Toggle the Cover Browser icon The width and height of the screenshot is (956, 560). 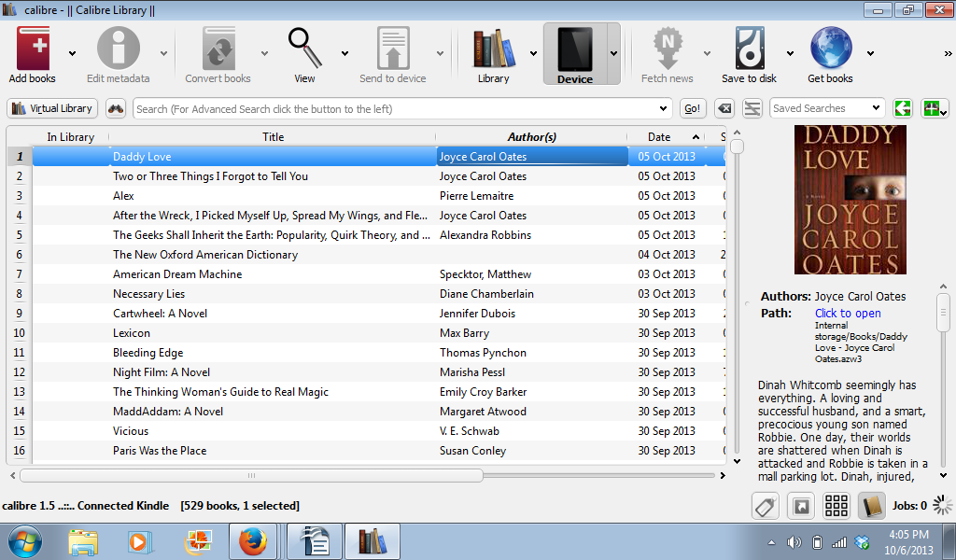(800, 506)
